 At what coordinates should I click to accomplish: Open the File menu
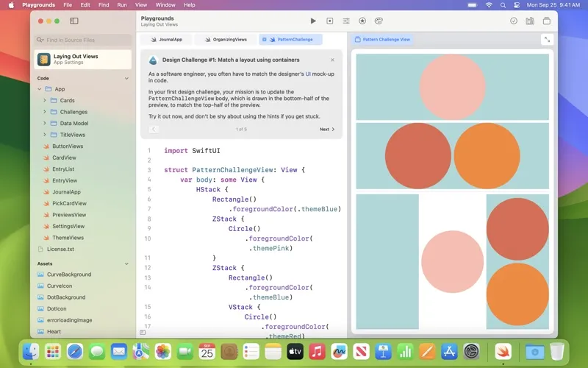click(68, 5)
